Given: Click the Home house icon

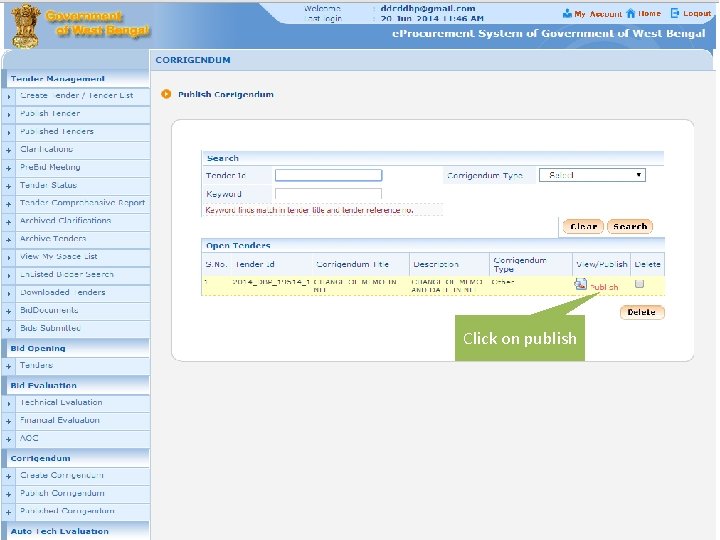Looking at the screenshot, I should point(630,13).
